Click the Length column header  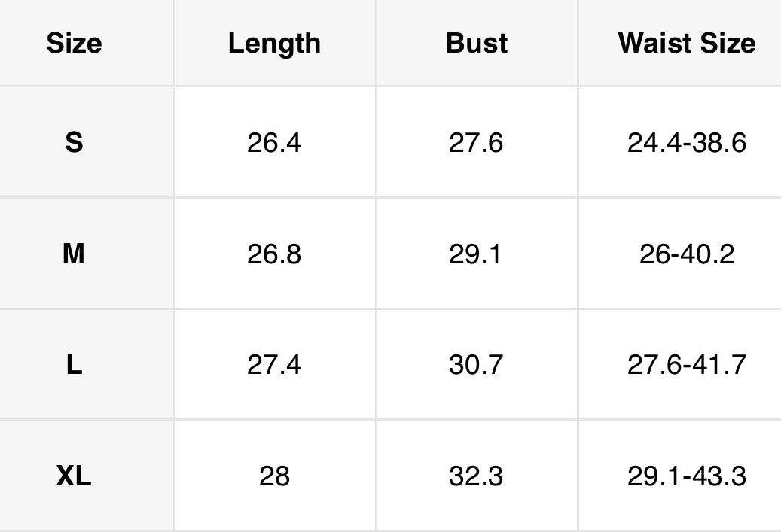tap(274, 44)
